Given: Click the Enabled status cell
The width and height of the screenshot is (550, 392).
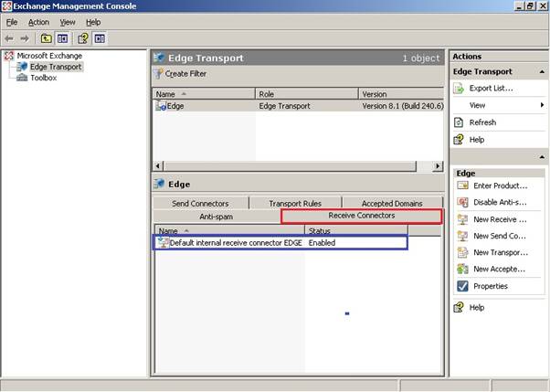Looking at the screenshot, I should click(x=322, y=243).
